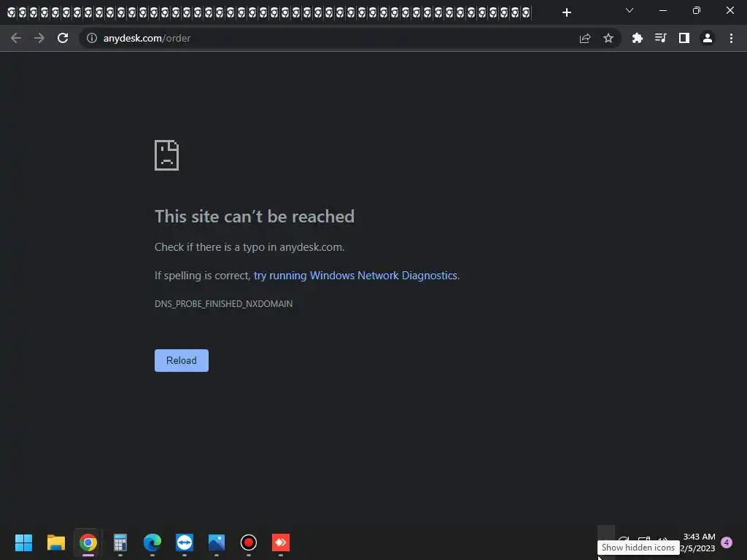Restore down the Chrome window
Image resolution: width=747 pixels, height=560 pixels.
(697, 10)
